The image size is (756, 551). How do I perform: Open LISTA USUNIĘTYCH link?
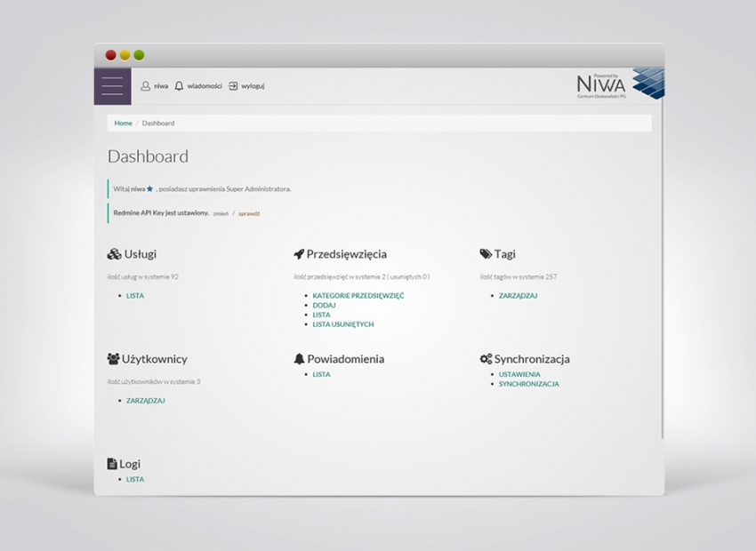tap(343, 324)
